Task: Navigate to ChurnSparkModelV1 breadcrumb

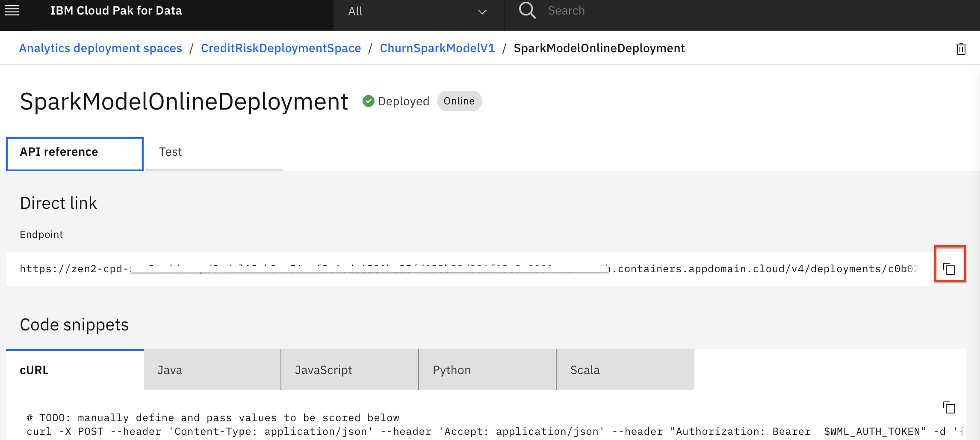Action: tap(437, 48)
